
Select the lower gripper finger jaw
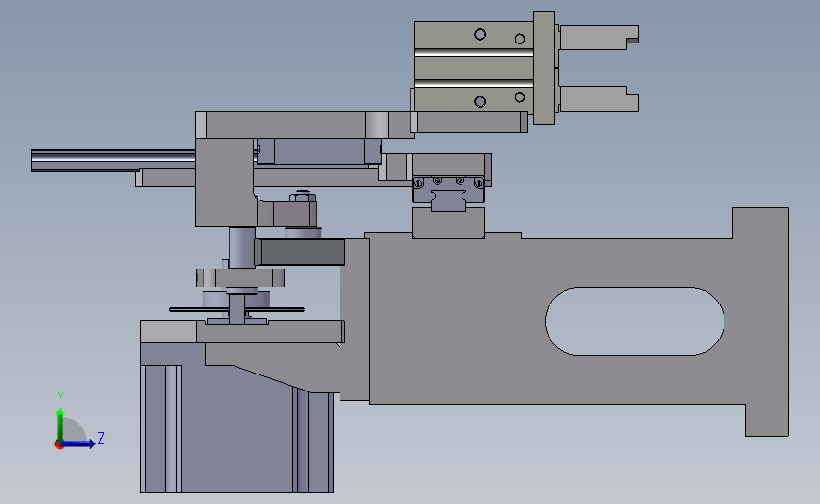599,98
